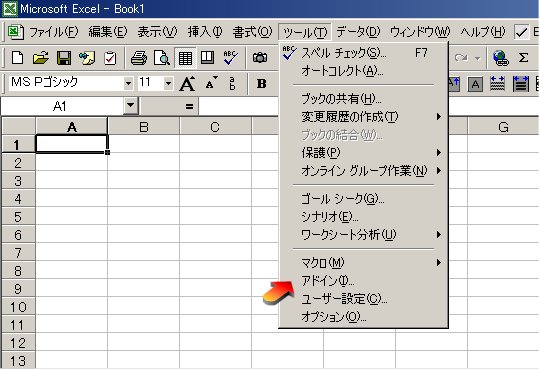The image size is (539, 369).
Task: Click the AutoSum sigma icon
Action: click(523, 58)
